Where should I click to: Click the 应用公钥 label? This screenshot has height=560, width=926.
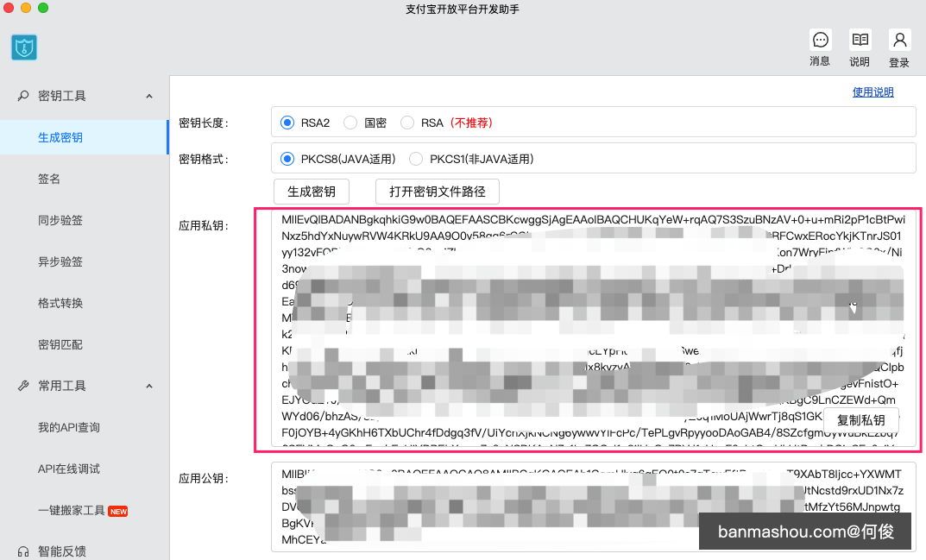204,479
